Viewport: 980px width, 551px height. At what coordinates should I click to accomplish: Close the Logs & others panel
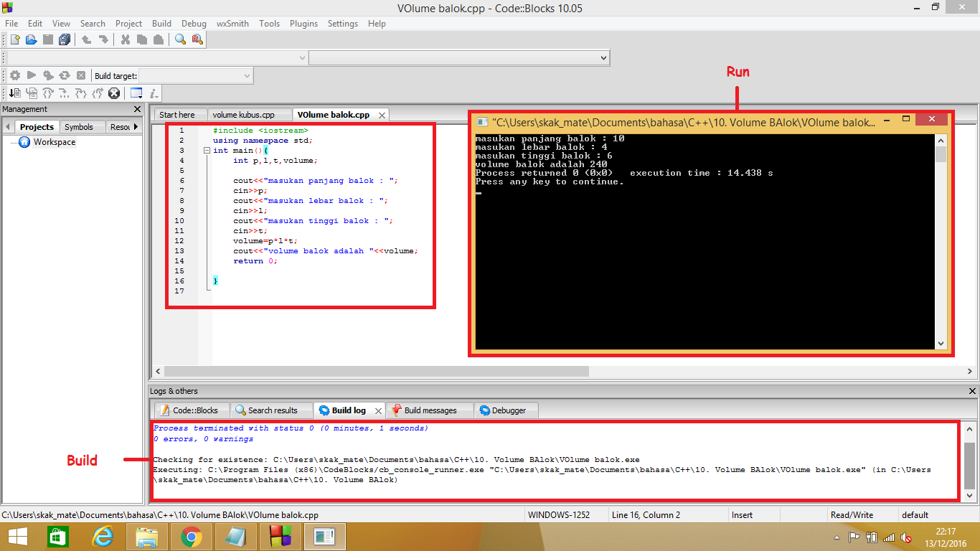[x=972, y=391]
